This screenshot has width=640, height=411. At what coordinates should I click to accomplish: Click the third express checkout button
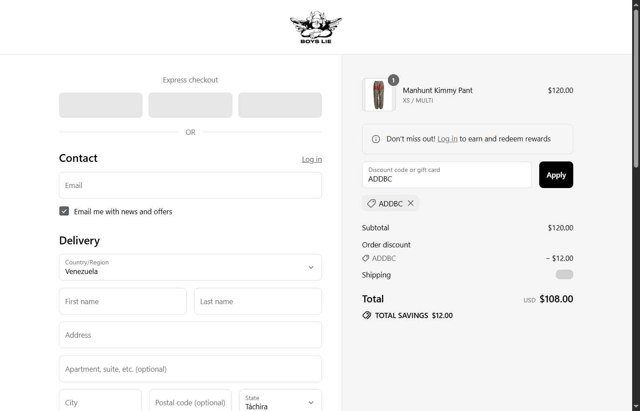280,105
